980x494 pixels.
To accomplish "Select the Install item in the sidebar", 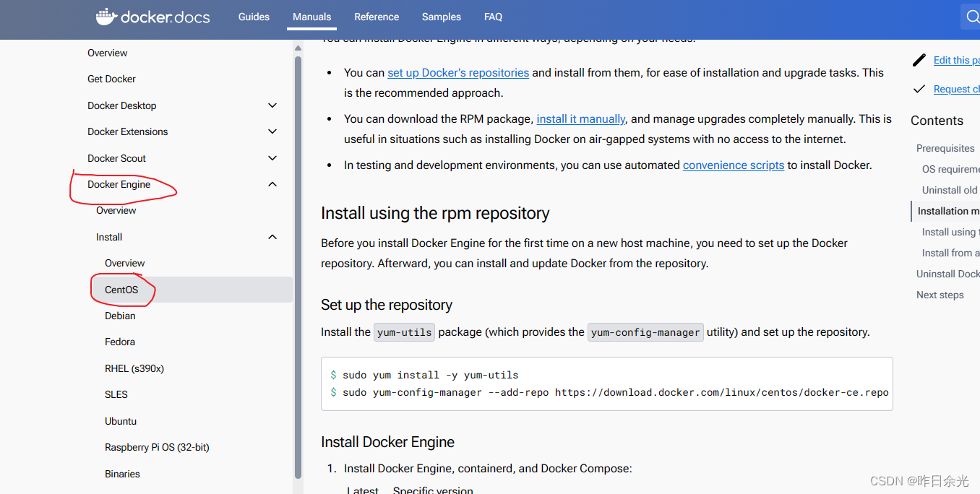I will (x=109, y=237).
